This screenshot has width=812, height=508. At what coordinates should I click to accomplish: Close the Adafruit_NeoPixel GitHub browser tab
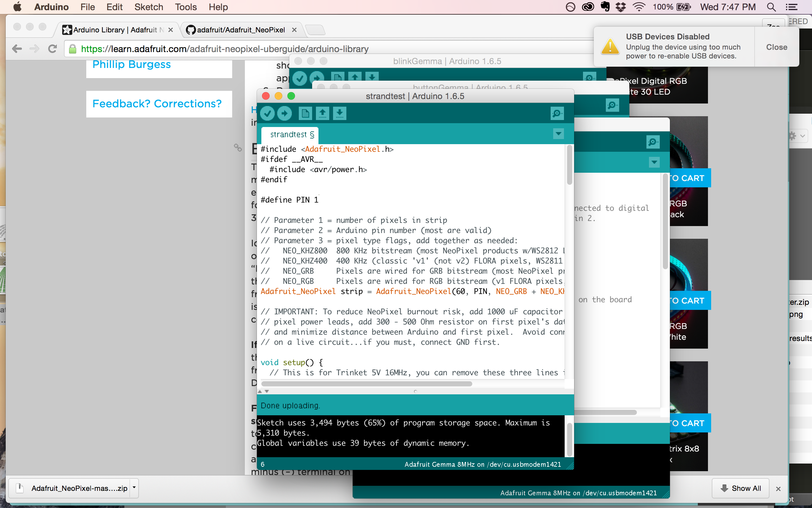(x=294, y=30)
